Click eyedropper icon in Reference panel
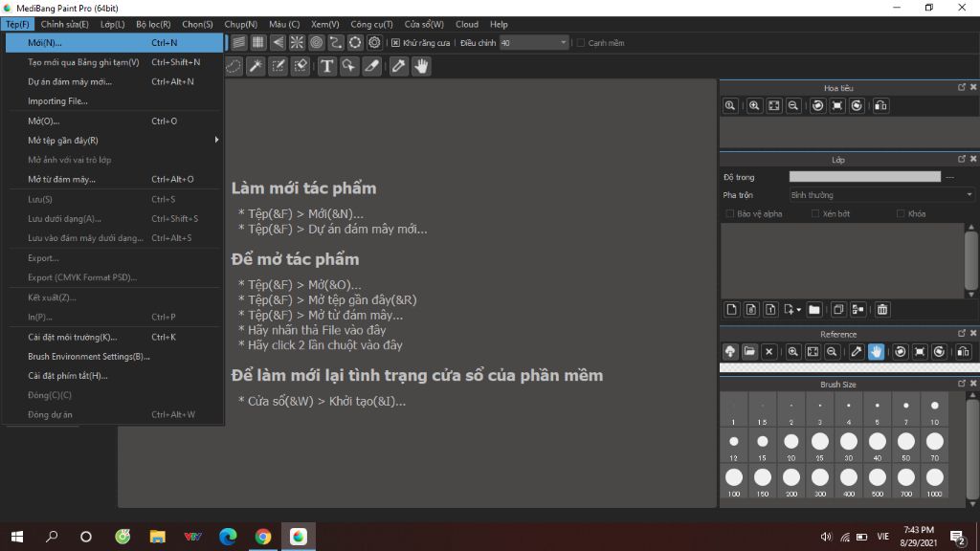Screen dimensions: 980x551 [857, 352]
